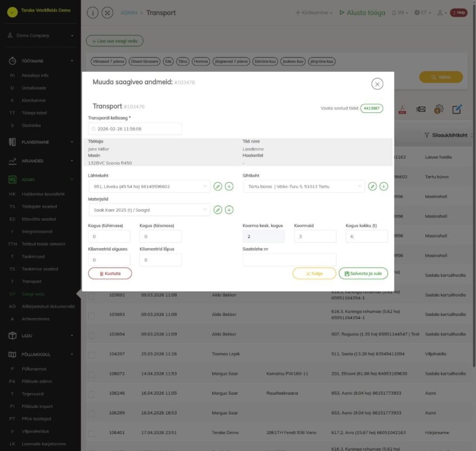Click the three-dot menu icon in header
Image resolution: width=476 pixels, height=451 pixels.
pos(93,13)
